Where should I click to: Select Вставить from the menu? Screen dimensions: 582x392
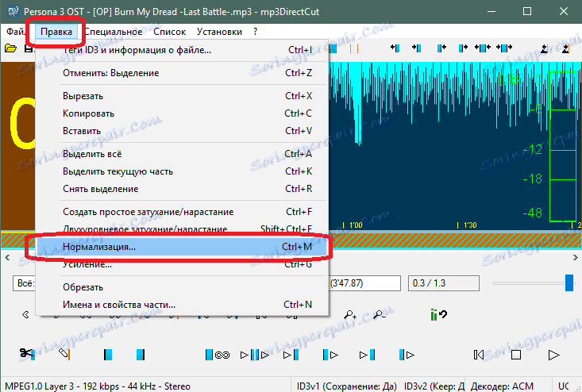coord(182,131)
